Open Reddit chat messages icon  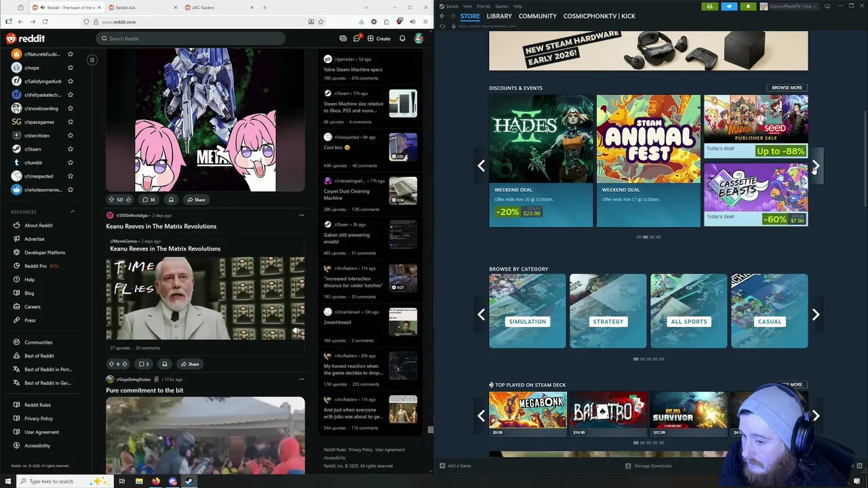pos(357,39)
